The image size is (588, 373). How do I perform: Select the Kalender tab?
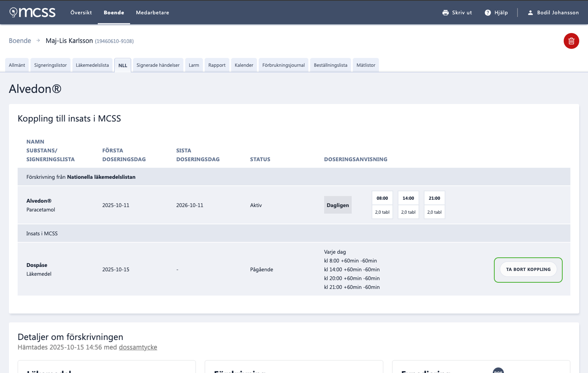[244, 65]
